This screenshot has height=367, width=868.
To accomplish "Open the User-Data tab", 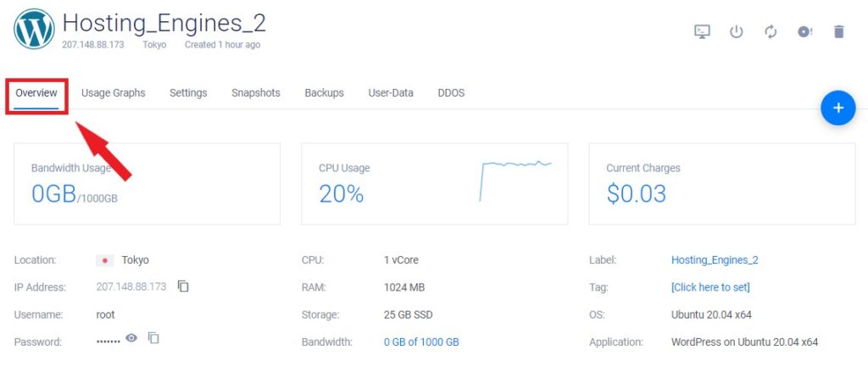I will 391,93.
